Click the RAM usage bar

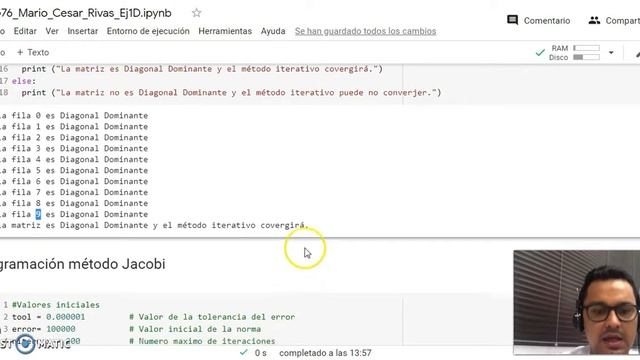pyautogui.click(x=587, y=48)
